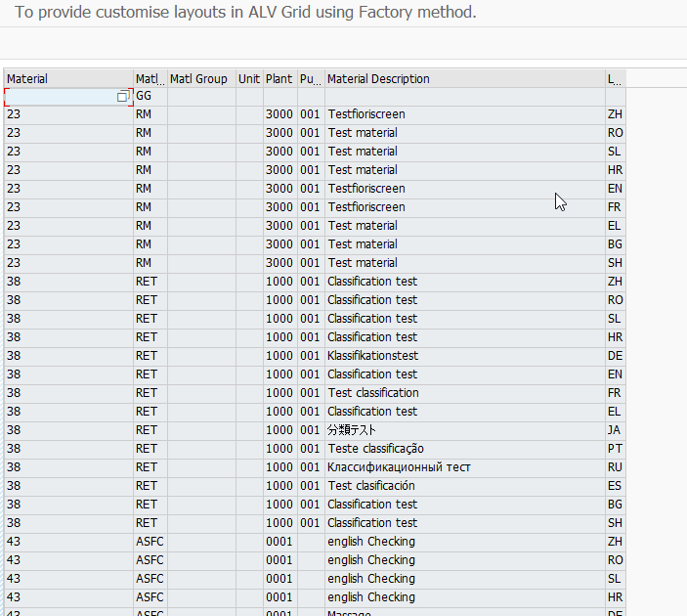This screenshot has height=616, width=687.
Task: Select the 'Teste classificação' description cell
Action: point(465,449)
